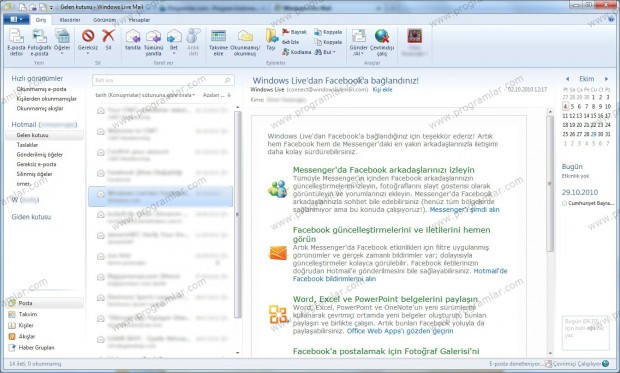
Task: Collapse the Hızlı görünümler section
Action: [37, 78]
